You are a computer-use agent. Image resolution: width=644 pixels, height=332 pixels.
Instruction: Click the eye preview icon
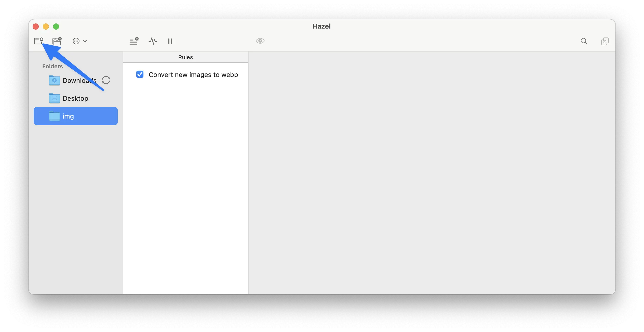pos(260,41)
